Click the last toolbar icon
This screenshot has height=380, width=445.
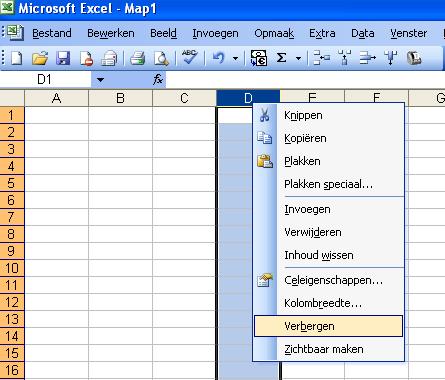point(414,58)
